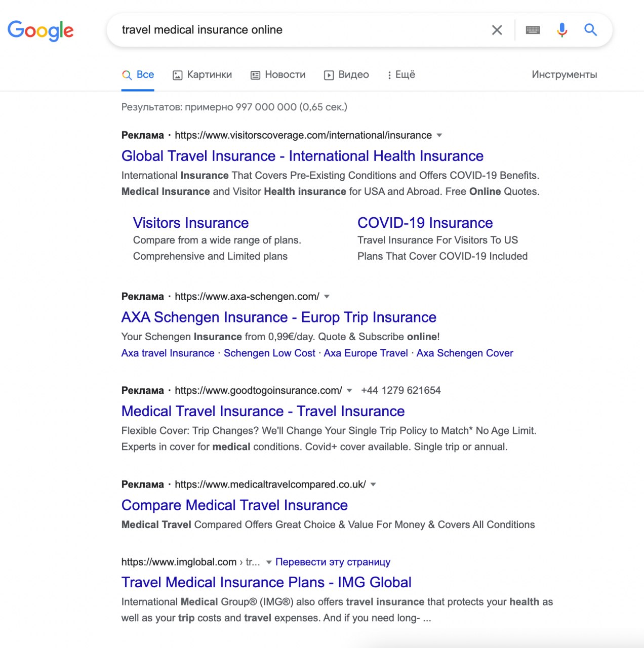Image resolution: width=644 pixels, height=648 pixels.
Task: Start voice search with microphone icon
Action: point(562,30)
